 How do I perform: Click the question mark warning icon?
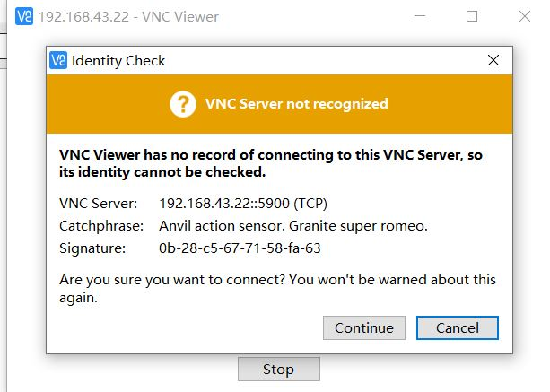(183, 104)
